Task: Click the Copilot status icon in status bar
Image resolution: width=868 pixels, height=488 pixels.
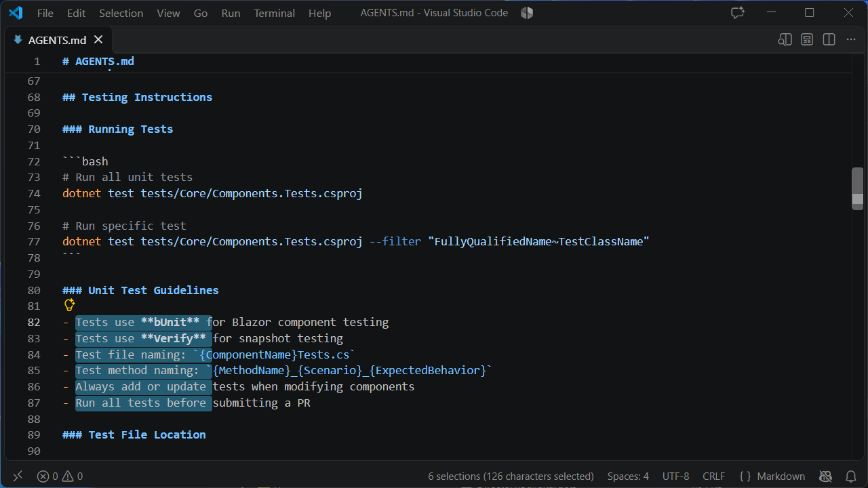Action: tap(825, 476)
